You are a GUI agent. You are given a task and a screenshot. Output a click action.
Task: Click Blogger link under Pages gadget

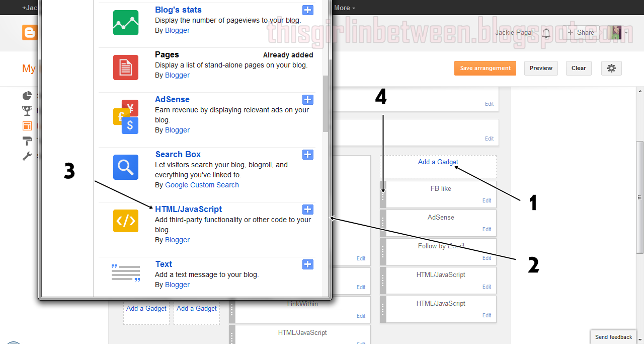[177, 75]
